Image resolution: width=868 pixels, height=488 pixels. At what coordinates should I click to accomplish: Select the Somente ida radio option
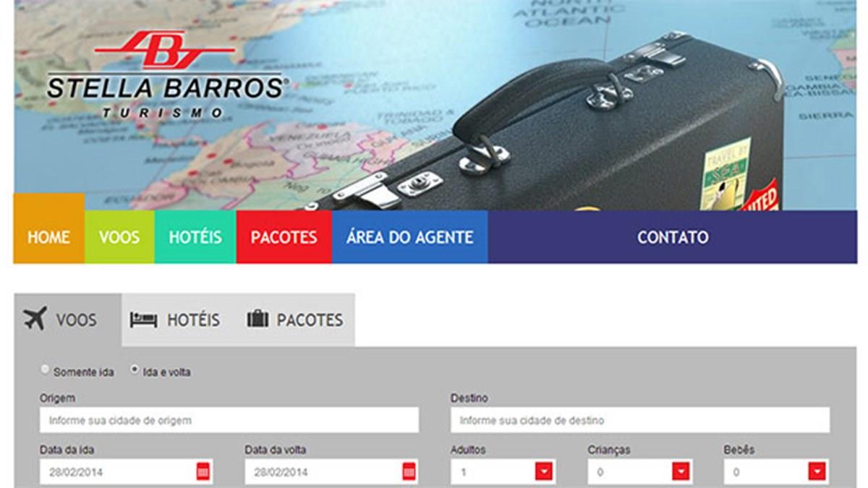tap(46, 370)
